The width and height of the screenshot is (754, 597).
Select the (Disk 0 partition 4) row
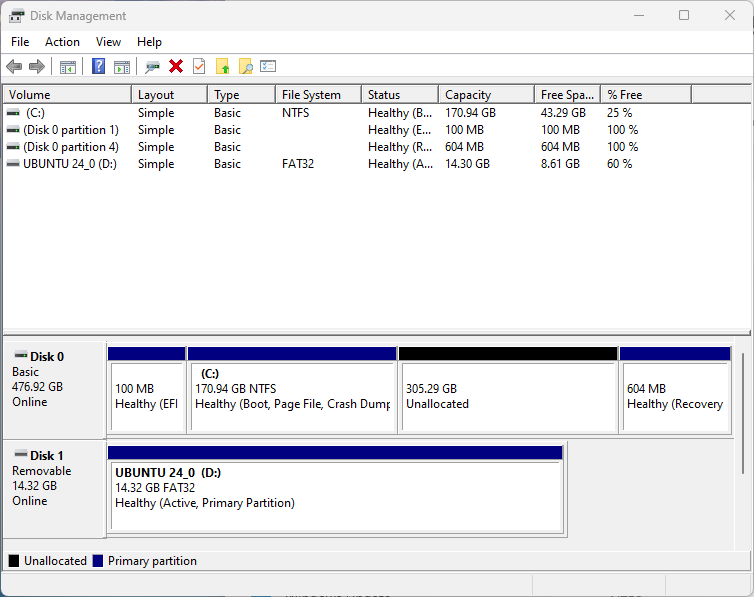377,147
